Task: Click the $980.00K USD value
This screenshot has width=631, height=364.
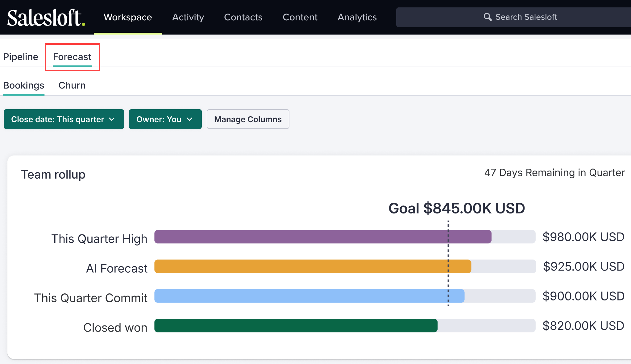Action: click(583, 237)
